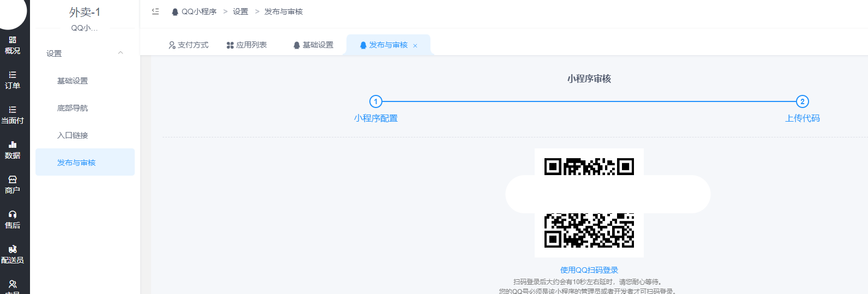This screenshot has width=868, height=294.
Task: Open the 订单 orders sidebar icon
Action: [x=13, y=75]
